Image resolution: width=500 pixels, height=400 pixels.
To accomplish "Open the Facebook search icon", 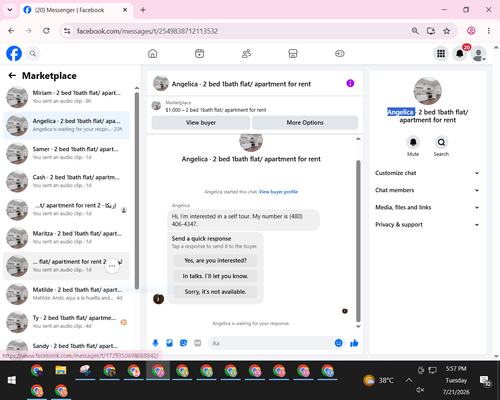I will [33, 53].
